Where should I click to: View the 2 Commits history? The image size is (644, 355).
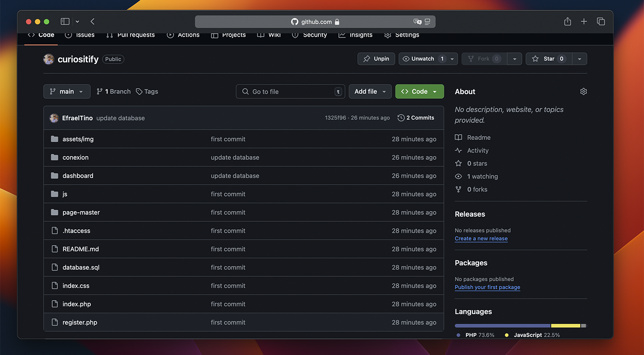pos(416,118)
